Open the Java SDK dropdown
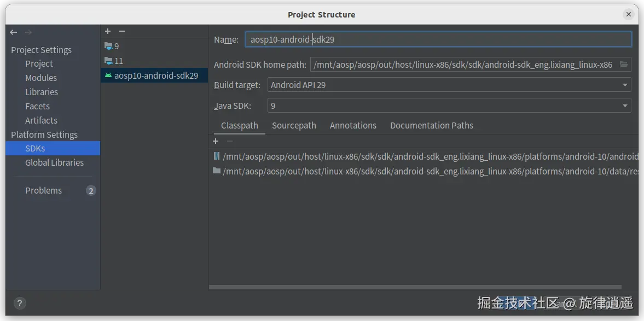This screenshot has height=321, width=644. tap(624, 106)
